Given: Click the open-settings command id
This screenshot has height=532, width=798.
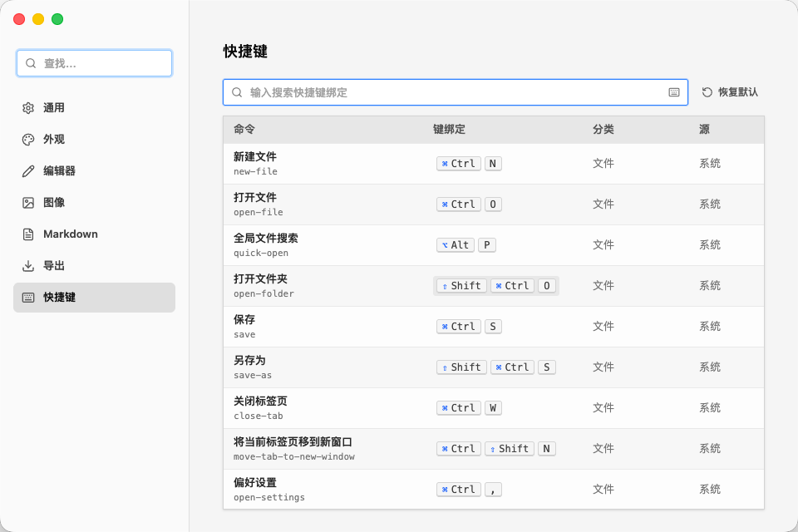Looking at the screenshot, I should [x=269, y=497].
